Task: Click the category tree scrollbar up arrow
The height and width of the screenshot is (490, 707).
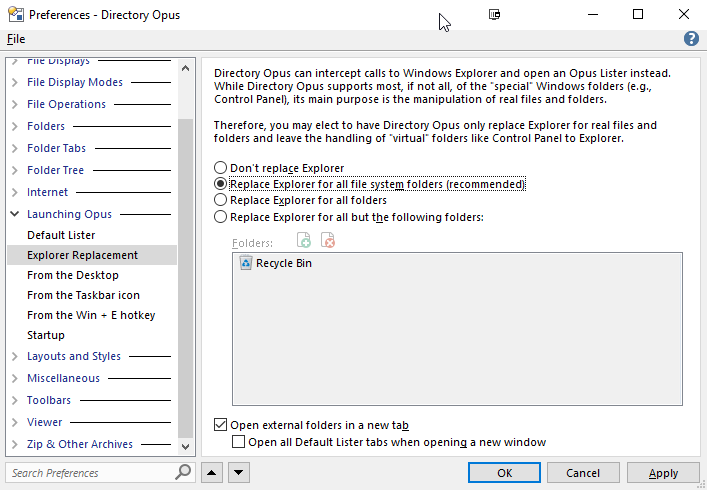Action: point(185,68)
